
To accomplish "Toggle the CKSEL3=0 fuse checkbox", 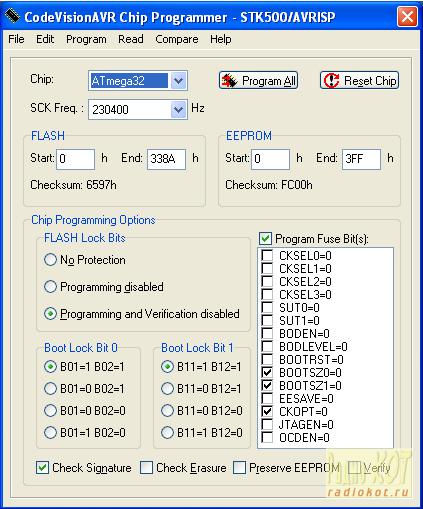I will pyautogui.click(x=267, y=294).
